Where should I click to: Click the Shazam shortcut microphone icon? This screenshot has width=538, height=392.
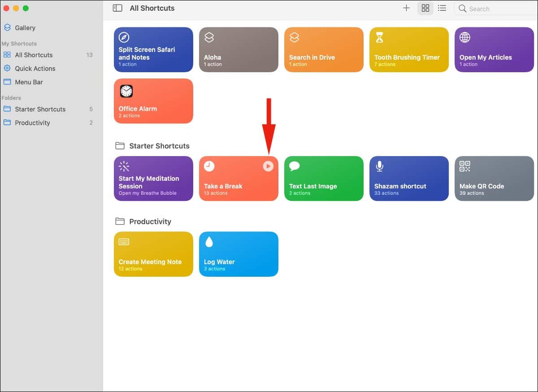coord(379,166)
